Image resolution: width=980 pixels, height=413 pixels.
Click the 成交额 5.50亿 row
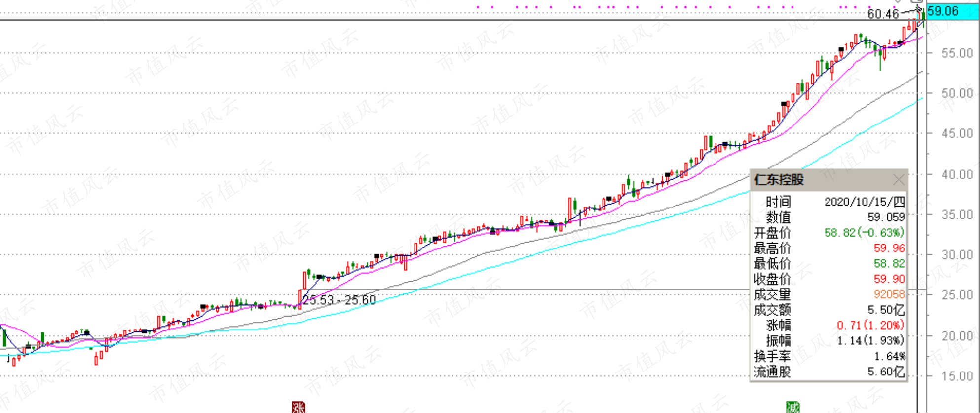(x=829, y=310)
